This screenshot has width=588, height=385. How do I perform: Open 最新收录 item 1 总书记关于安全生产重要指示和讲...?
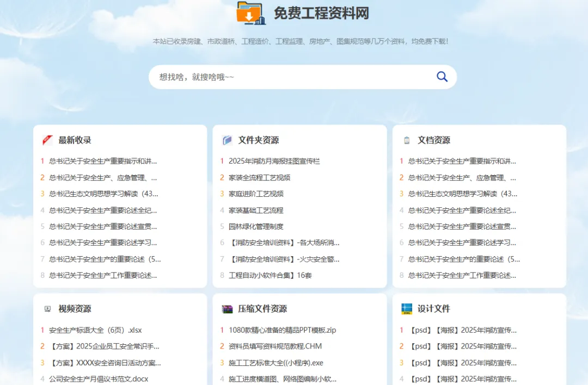pos(103,161)
